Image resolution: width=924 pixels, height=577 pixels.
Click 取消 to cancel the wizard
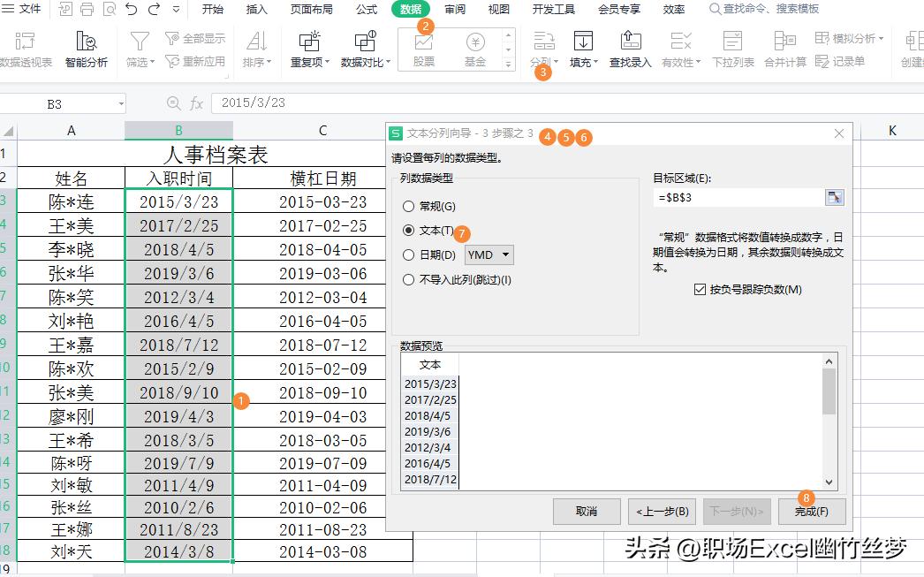pyautogui.click(x=587, y=511)
